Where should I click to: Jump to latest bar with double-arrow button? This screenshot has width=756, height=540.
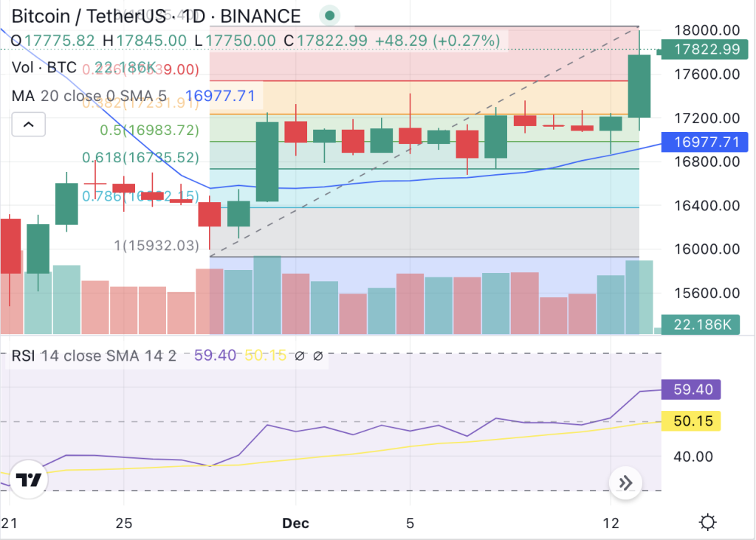pyautogui.click(x=625, y=482)
